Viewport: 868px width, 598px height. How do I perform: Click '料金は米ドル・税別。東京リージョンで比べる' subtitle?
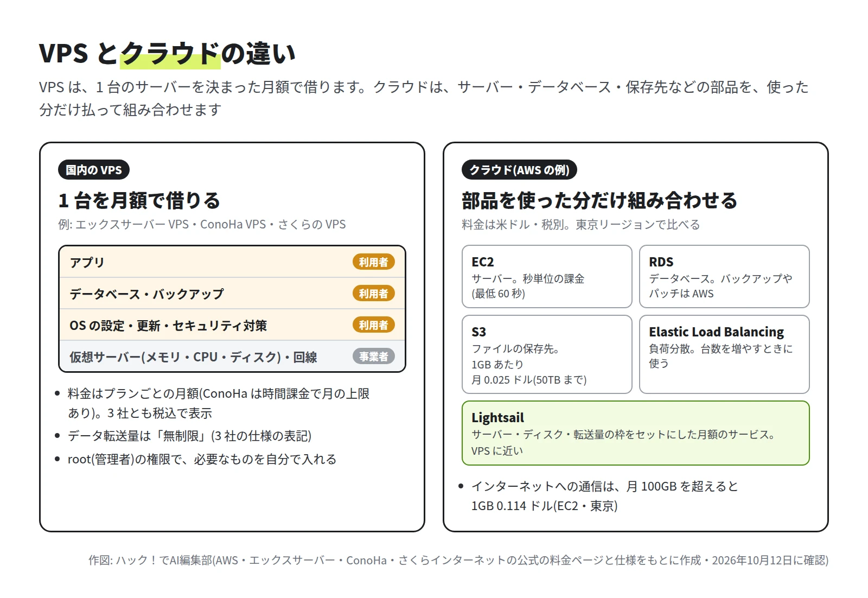point(580,224)
